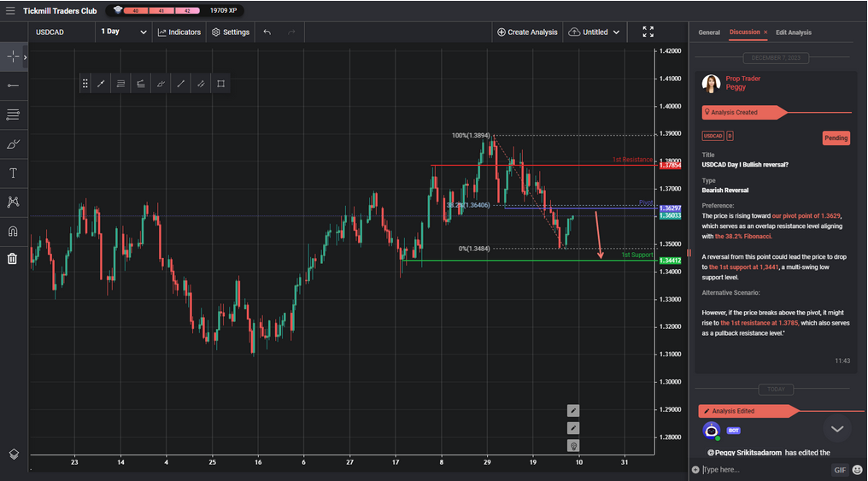Enter fullscreen chart mode
This screenshot has width=868, height=481.
click(648, 32)
